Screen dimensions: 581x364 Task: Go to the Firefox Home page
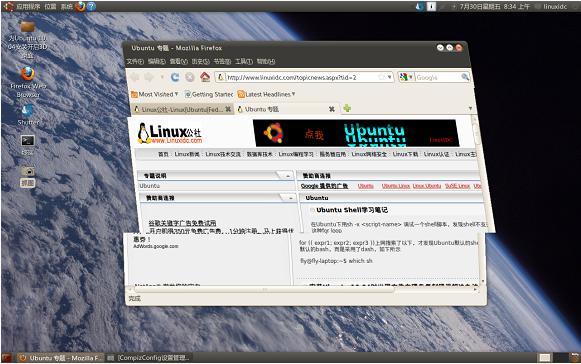click(x=205, y=77)
